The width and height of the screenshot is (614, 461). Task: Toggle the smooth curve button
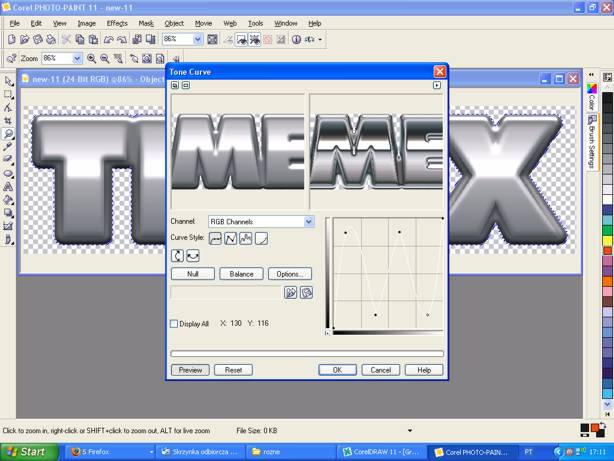click(193, 255)
